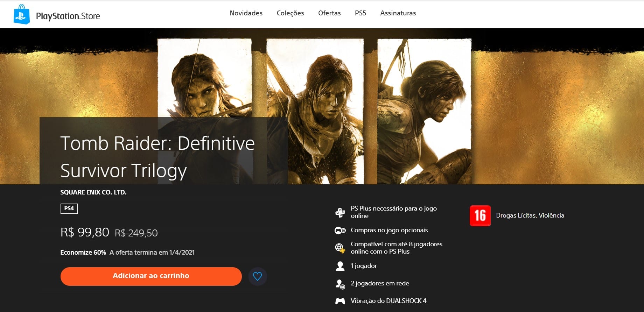Click the Tomb Raider: Definitive Survivor Trilogy title
644x312 pixels.
(157, 157)
